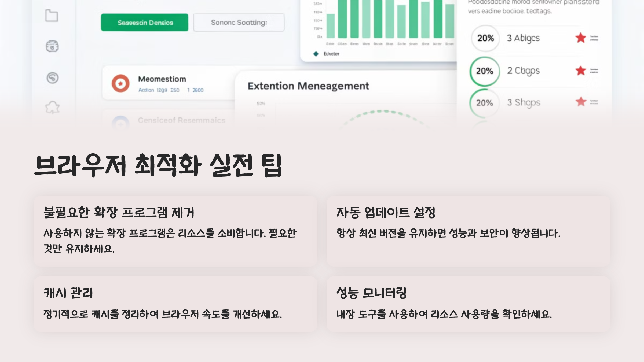Click the 불필요한 확장 프로그램 제거 card
The height and width of the screenshot is (362, 644).
175,231
